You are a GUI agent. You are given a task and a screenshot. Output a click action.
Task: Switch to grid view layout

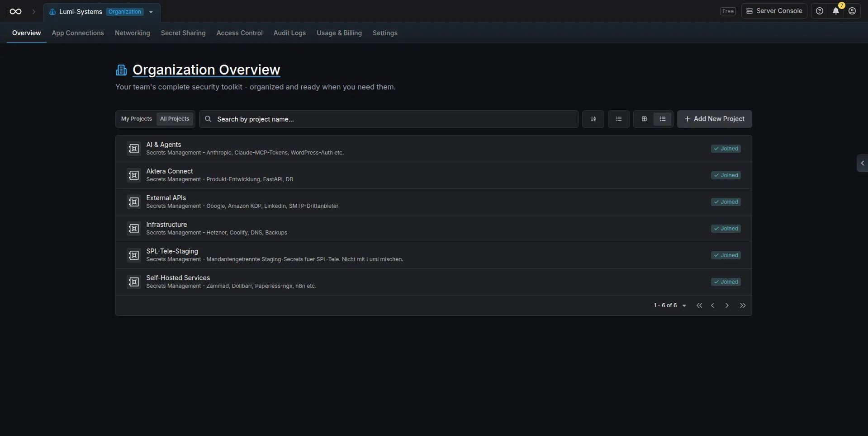(644, 119)
